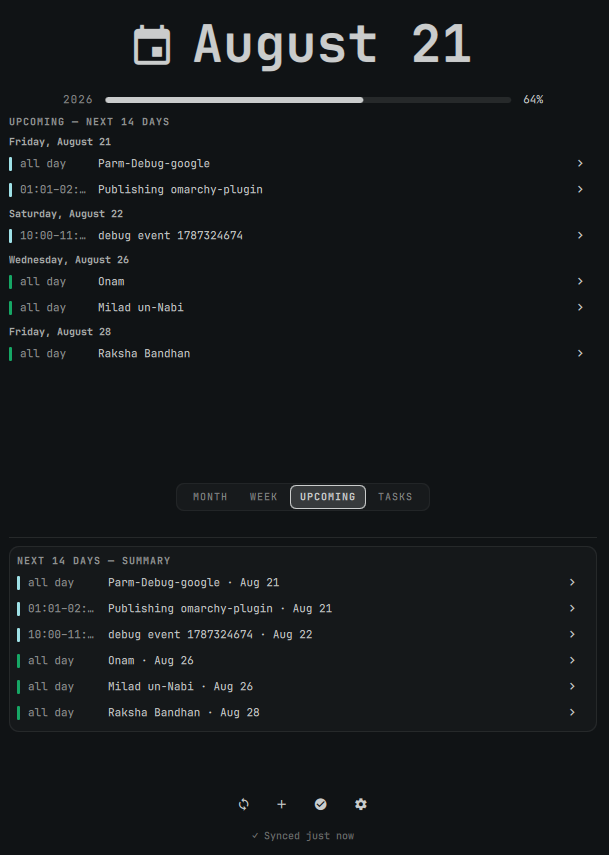Expand Onam chevron in upcoming list
Screen dimensions: 609x855
(580, 281)
